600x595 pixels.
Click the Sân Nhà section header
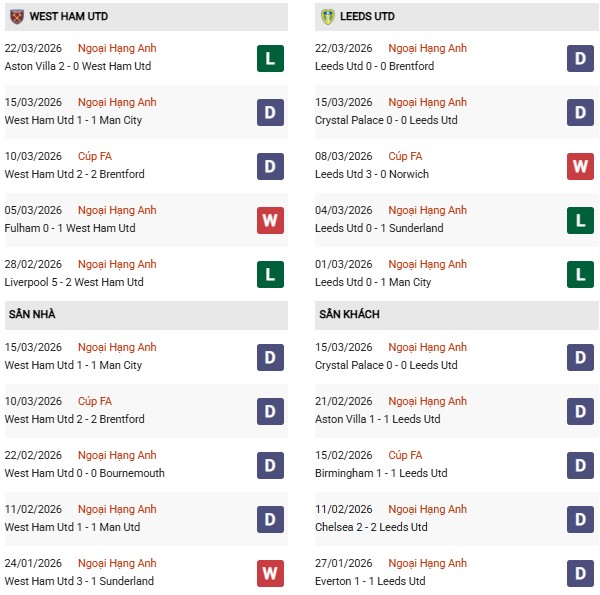tap(32, 314)
